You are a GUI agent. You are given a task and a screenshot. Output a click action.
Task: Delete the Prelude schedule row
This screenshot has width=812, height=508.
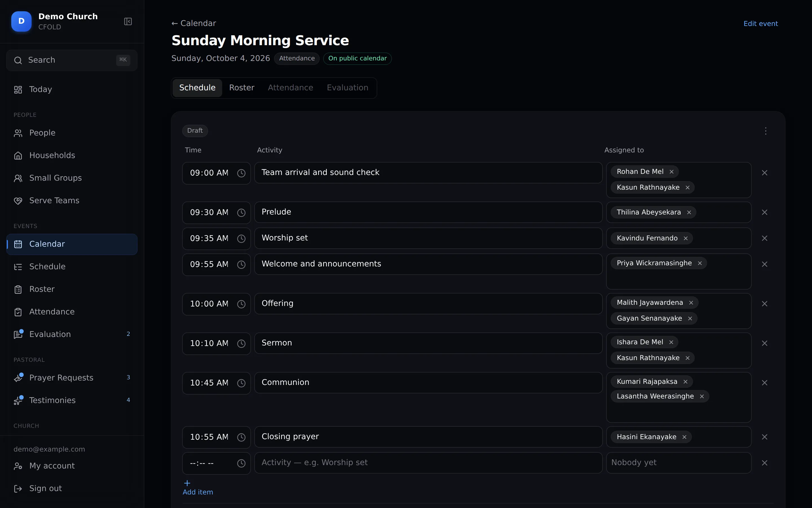click(x=764, y=212)
